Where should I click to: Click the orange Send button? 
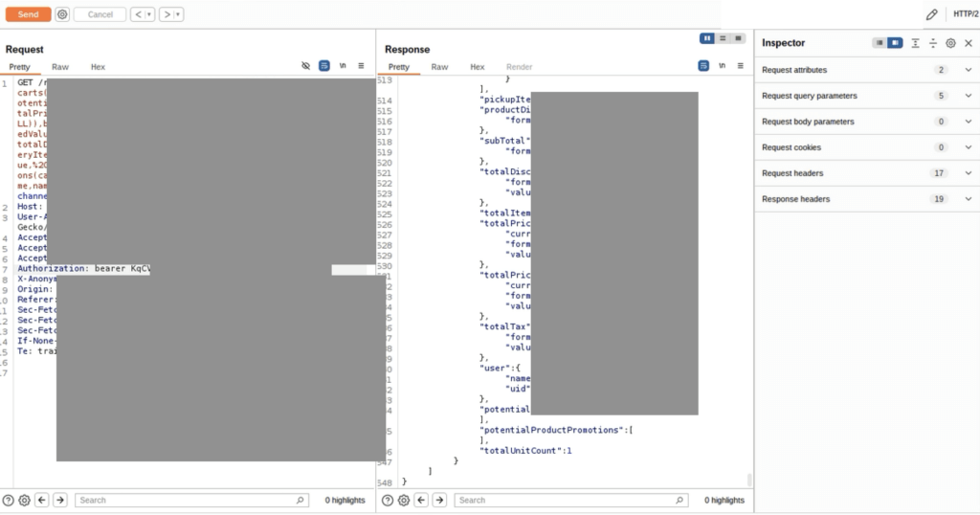click(28, 14)
